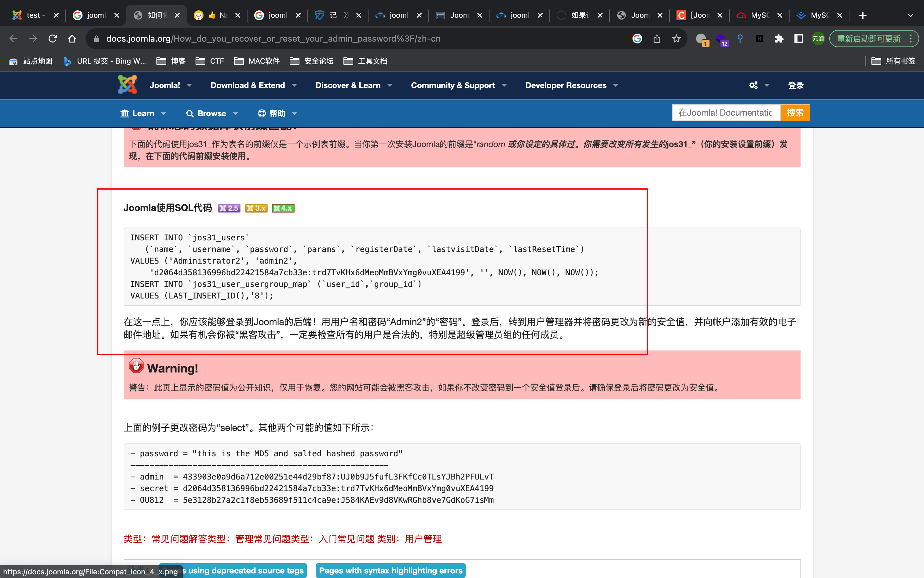This screenshot has height=578, width=924.
Task: Open the extension with badge 1
Action: click(702, 39)
